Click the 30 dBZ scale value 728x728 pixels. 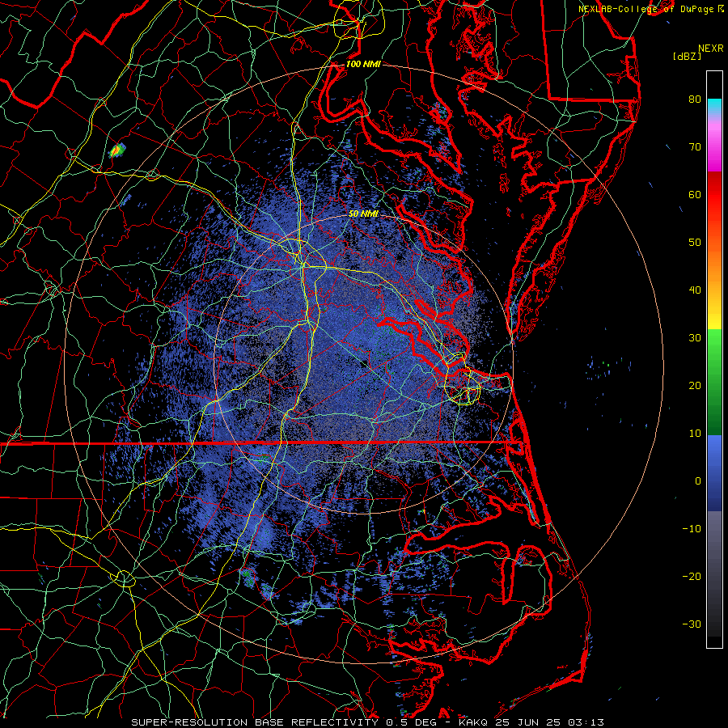[695, 338]
